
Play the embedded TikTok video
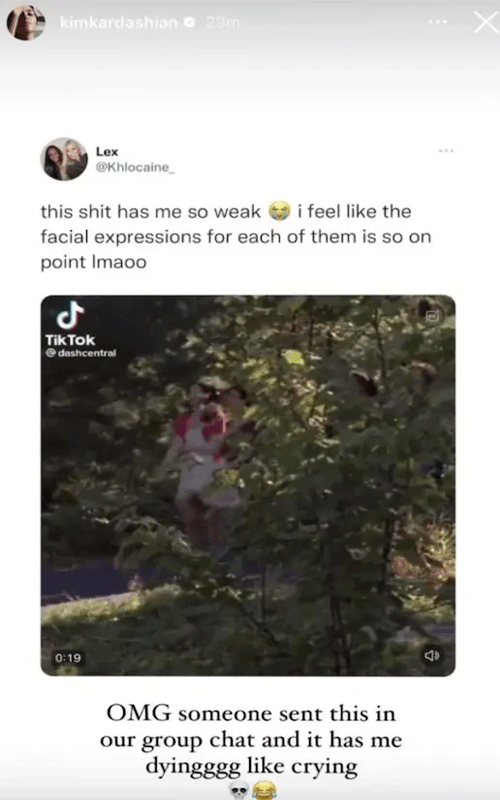click(x=248, y=485)
